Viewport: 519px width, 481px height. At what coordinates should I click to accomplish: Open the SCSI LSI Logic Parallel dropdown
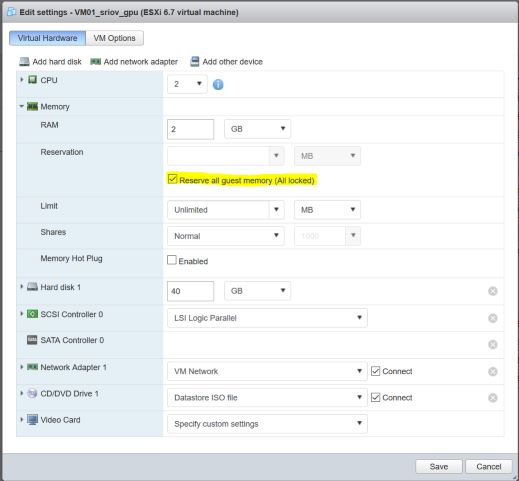tap(267, 318)
